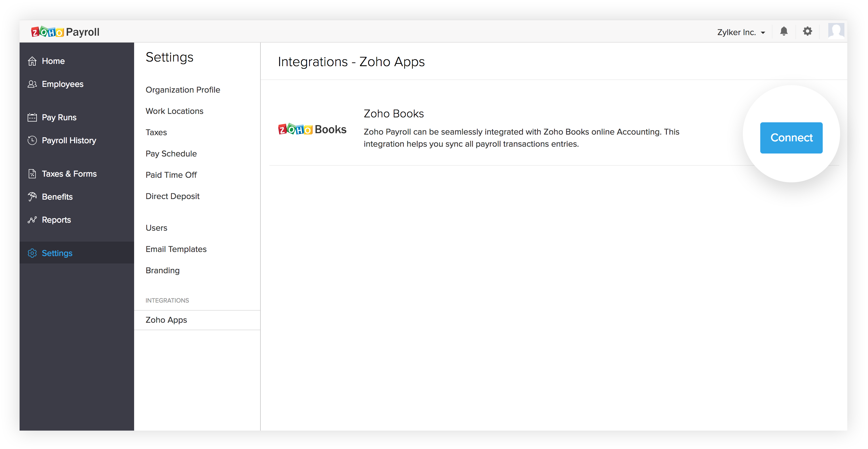Open Pay Runs from sidebar
This screenshot has height=449, width=868.
[58, 117]
